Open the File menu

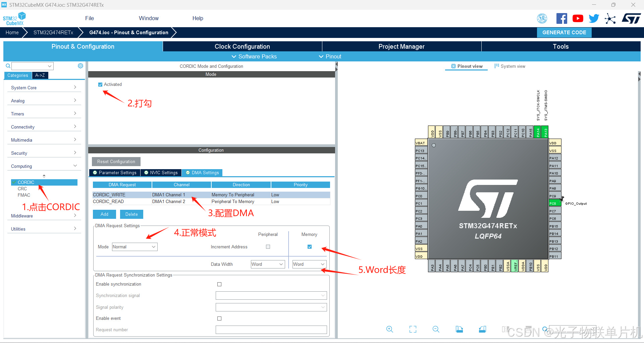(x=90, y=18)
